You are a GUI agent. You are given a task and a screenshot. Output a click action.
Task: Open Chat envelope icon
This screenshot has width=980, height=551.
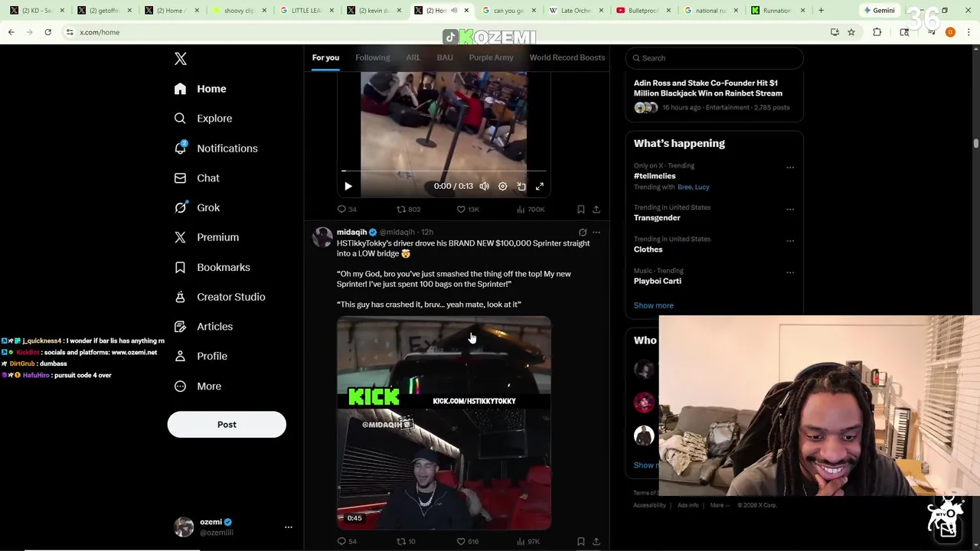tap(180, 178)
